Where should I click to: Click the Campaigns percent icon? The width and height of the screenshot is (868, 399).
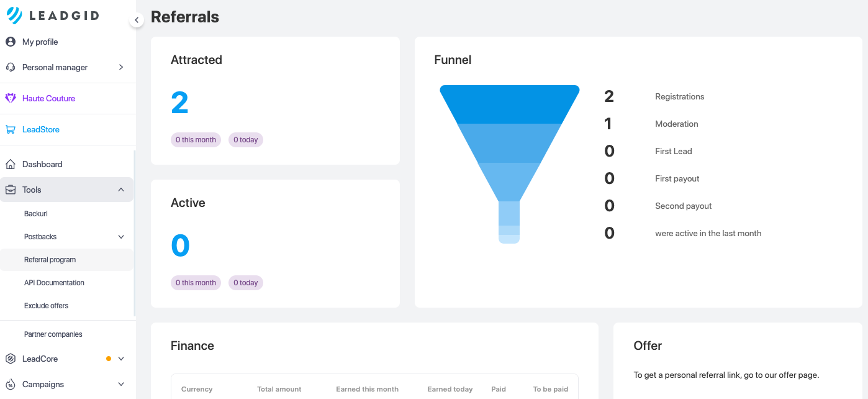pyautogui.click(x=10, y=384)
